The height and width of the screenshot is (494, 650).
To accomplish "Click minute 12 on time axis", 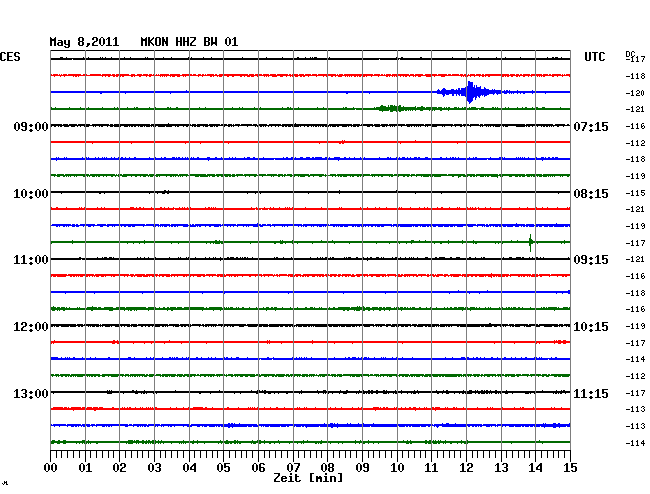I will (x=466, y=468).
